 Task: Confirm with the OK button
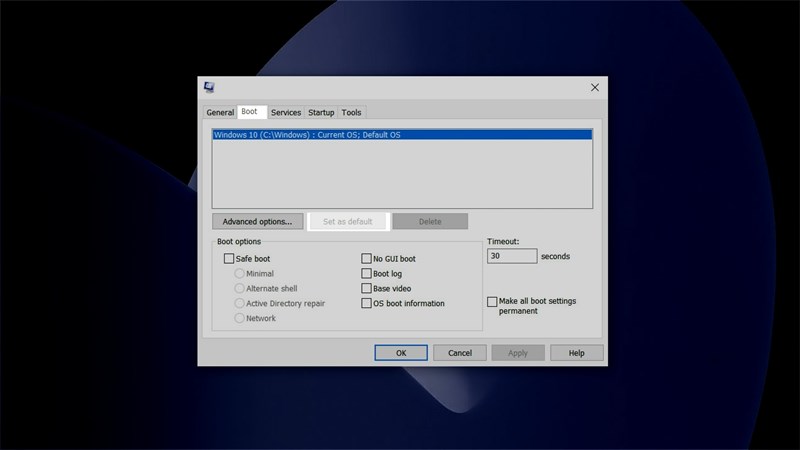pyautogui.click(x=401, y=353)
